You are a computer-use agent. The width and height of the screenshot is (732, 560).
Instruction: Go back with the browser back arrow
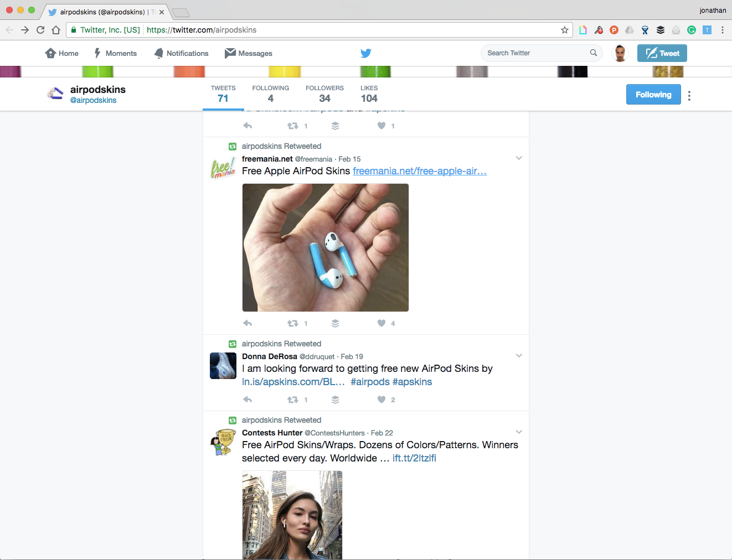[9, 30]
